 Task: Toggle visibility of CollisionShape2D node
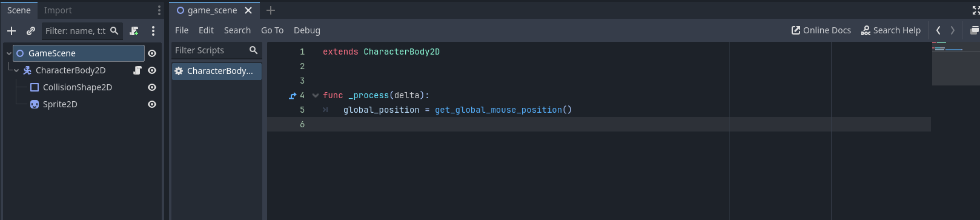(x=152, y=87)
